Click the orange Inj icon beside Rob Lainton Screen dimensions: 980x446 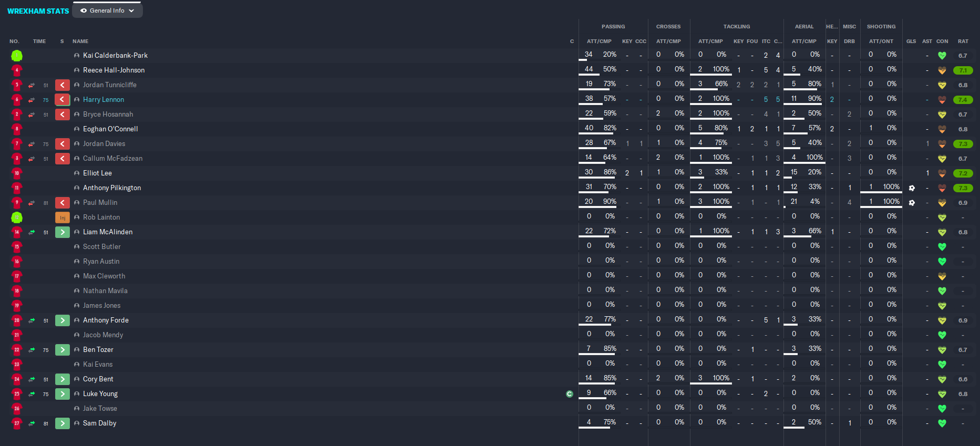63,217
